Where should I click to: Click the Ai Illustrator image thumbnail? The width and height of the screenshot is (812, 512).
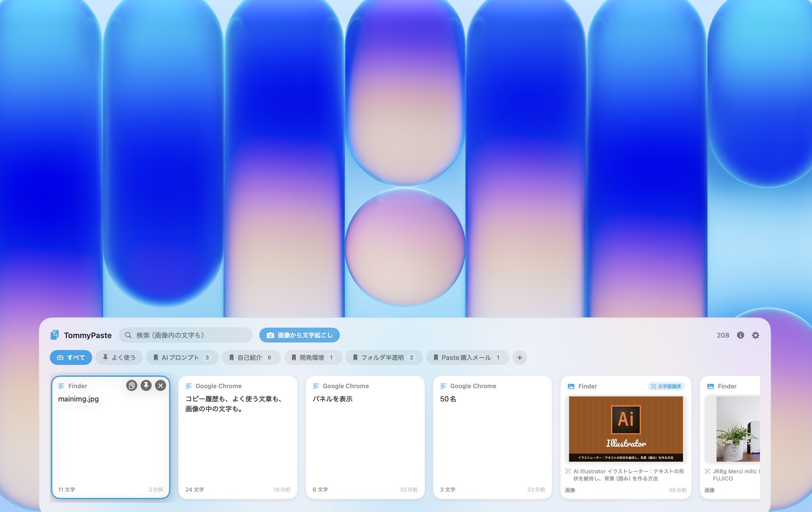point(626,429)
